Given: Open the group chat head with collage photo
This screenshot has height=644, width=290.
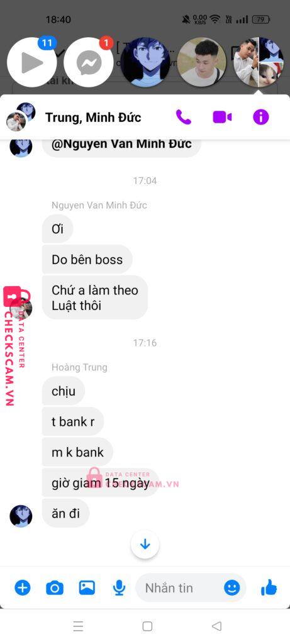Looking at the screenshot, I should click(259, 62).
